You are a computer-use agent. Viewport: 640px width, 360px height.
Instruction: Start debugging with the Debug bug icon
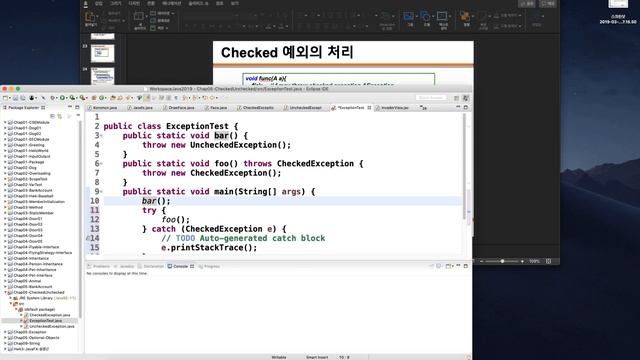coord(53,98)
